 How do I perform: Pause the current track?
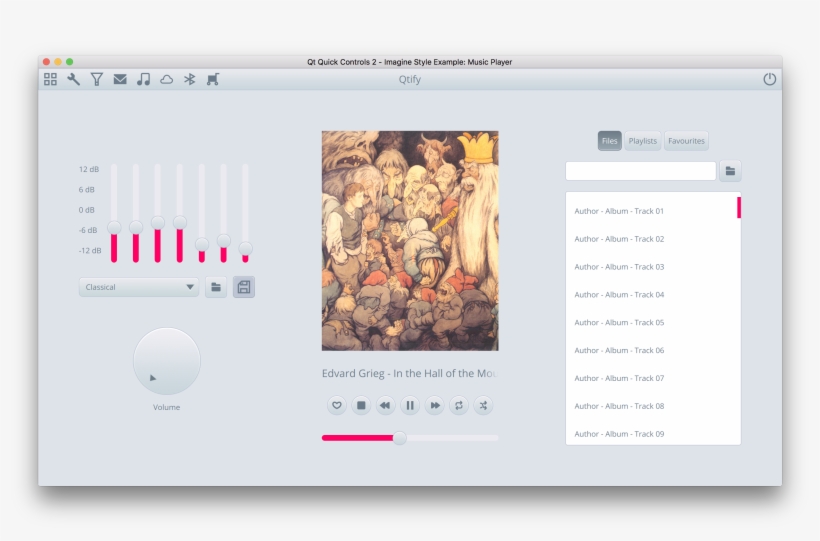pyautogui.click(x=410, y=405)
